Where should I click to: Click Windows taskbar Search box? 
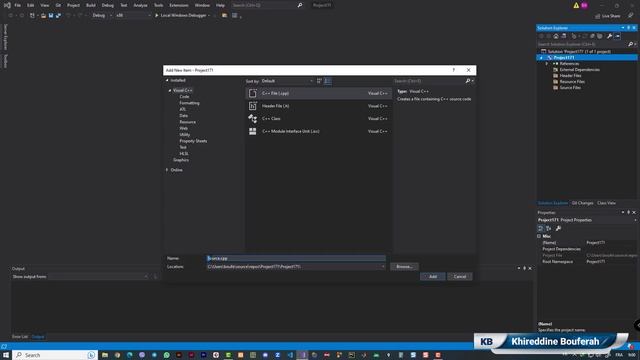(55, 355)
